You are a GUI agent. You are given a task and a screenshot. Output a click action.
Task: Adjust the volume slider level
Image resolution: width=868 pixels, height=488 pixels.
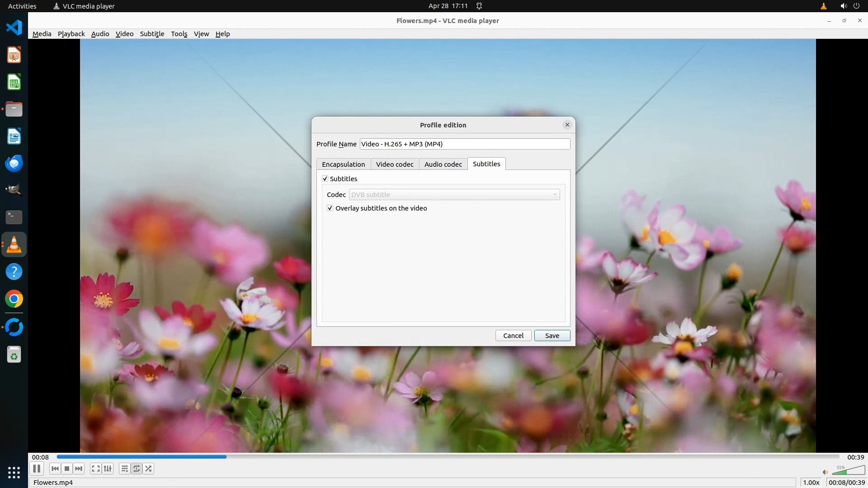click(x=848, y=471)
